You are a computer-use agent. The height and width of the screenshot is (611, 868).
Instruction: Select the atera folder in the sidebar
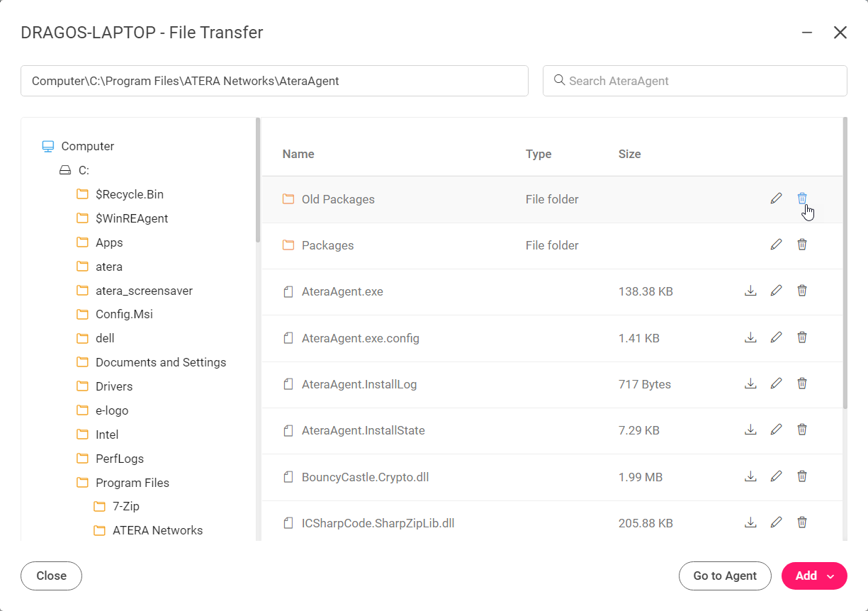tap(109, 266)
